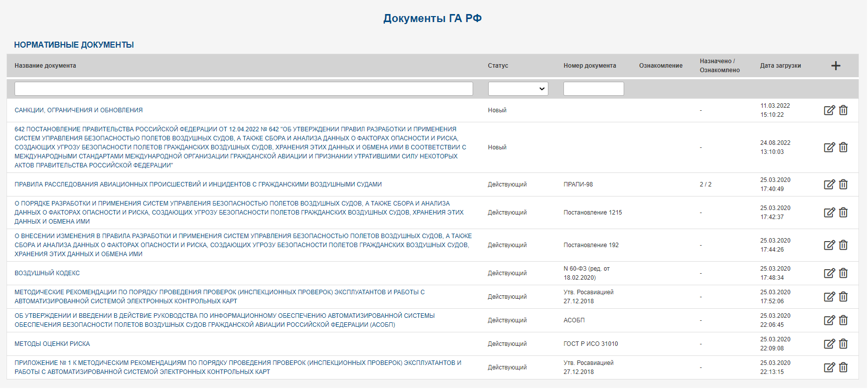Screen dimensions: 868x390
Task: Click the Дата загрузки column header
Action: [780, 66]
